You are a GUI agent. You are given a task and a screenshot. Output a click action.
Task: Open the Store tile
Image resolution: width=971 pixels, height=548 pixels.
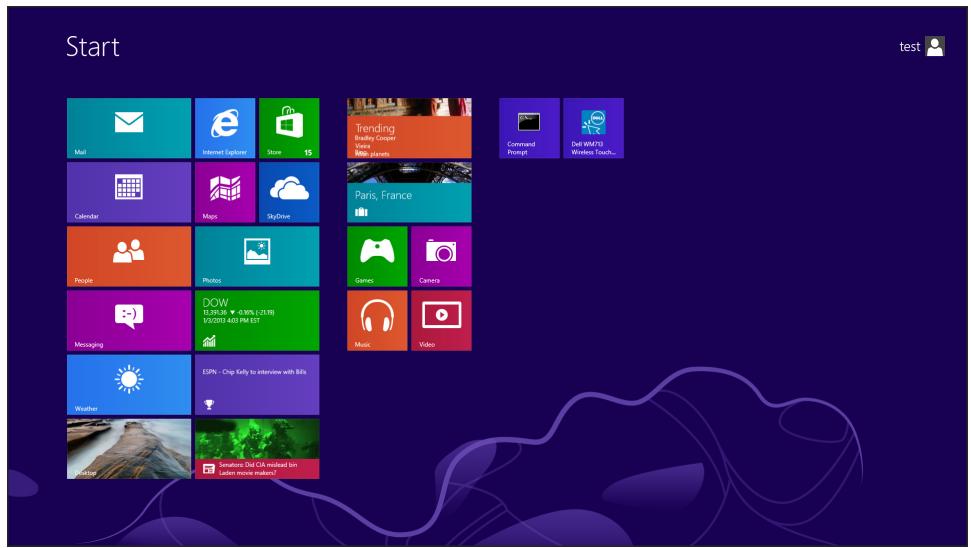point(289,128)
